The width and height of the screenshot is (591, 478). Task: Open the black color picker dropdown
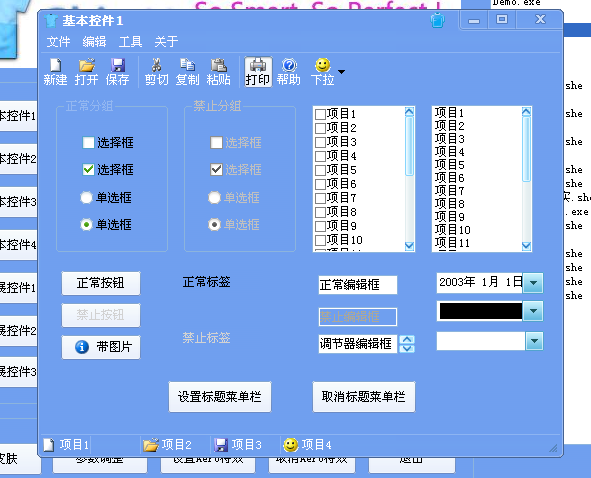pos(533,311)
